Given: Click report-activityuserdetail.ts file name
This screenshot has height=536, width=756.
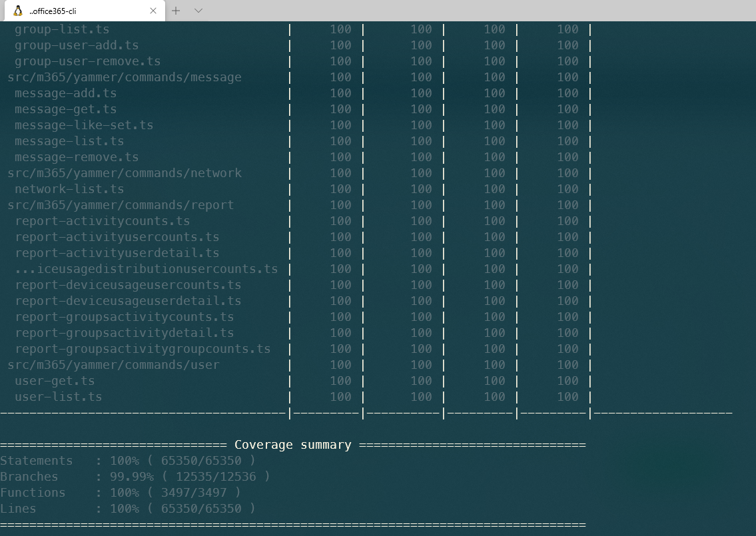Looking at the screenshot, I should [117, 253].
